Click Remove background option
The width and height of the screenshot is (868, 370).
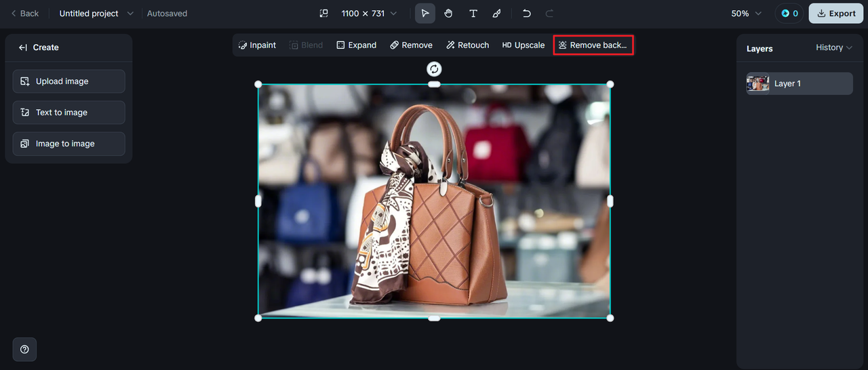593,45
